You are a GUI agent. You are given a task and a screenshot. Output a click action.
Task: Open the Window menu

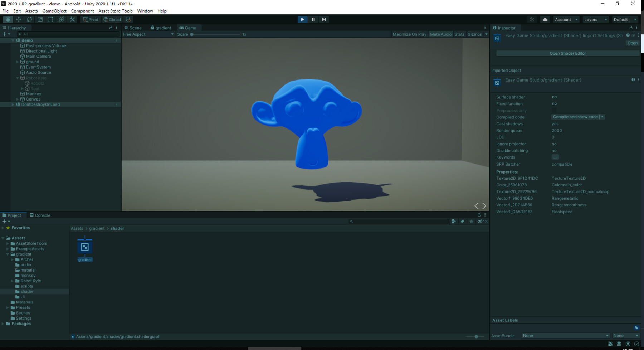click(145, 11)
